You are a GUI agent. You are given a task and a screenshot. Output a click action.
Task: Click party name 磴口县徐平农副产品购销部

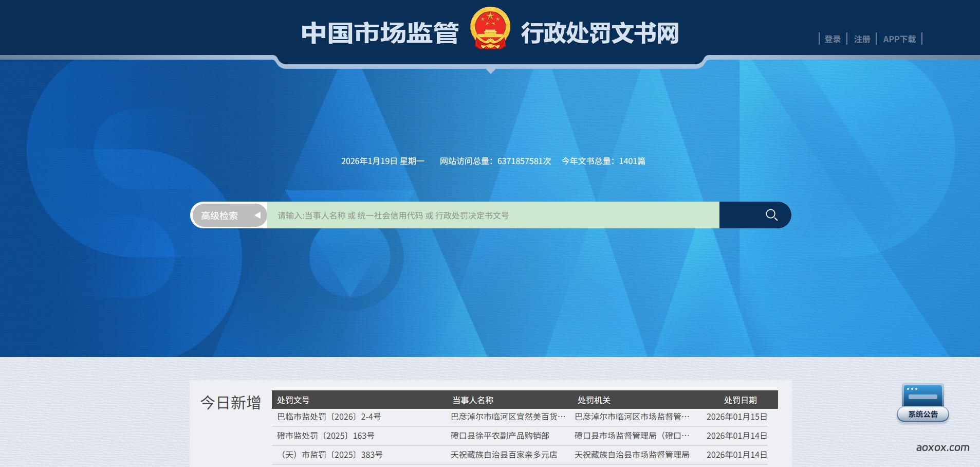pyautogui.click(x=500, y=436)
